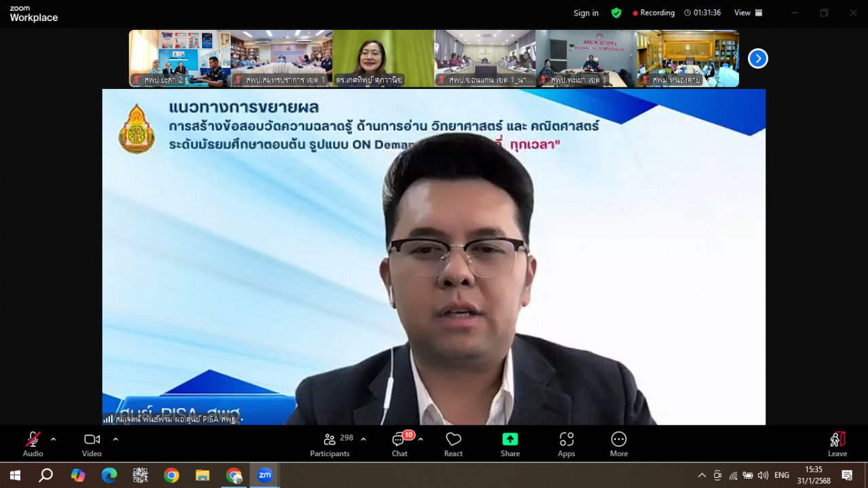The width and height of the screenshot is (868, 488).
Task: Open the More options menu
Action: tap(618, 444)
